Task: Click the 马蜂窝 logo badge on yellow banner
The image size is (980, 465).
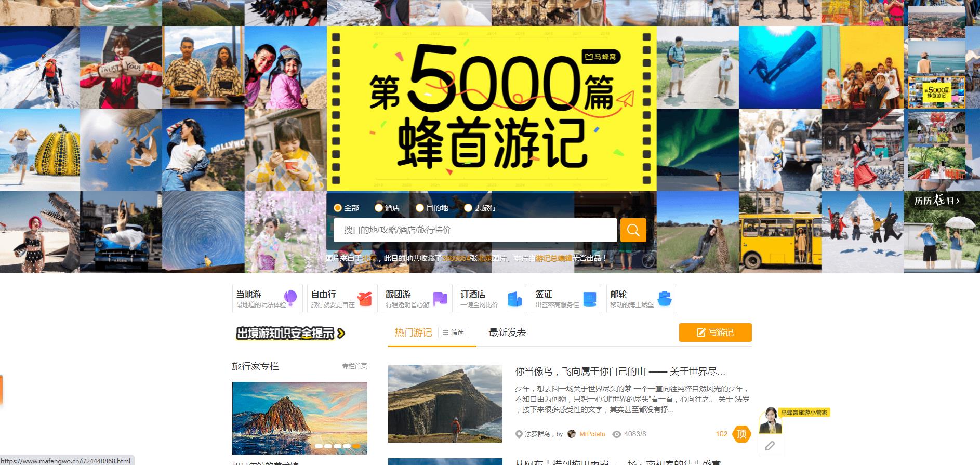Action: (x=601, y=56)
